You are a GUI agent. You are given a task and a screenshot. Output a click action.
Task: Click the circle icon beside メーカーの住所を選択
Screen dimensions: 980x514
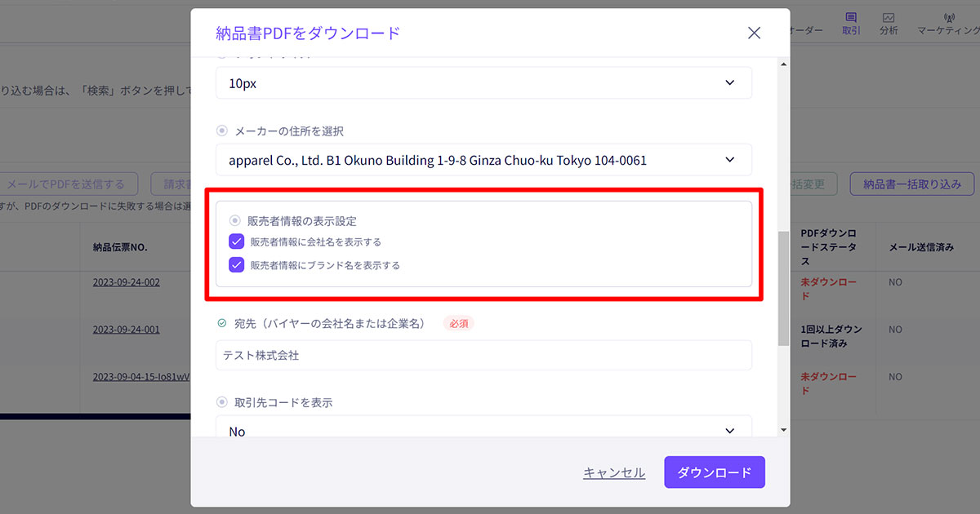point(220,131)
